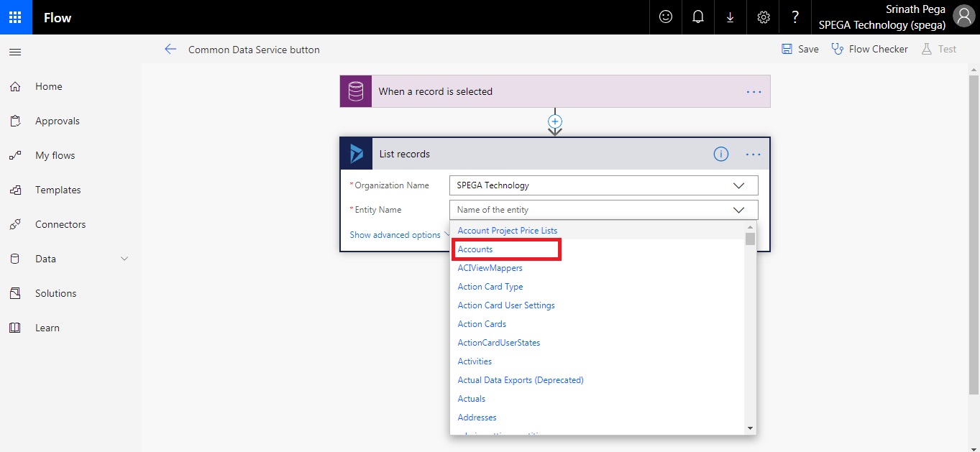Open the help question mark

point(794,17)
